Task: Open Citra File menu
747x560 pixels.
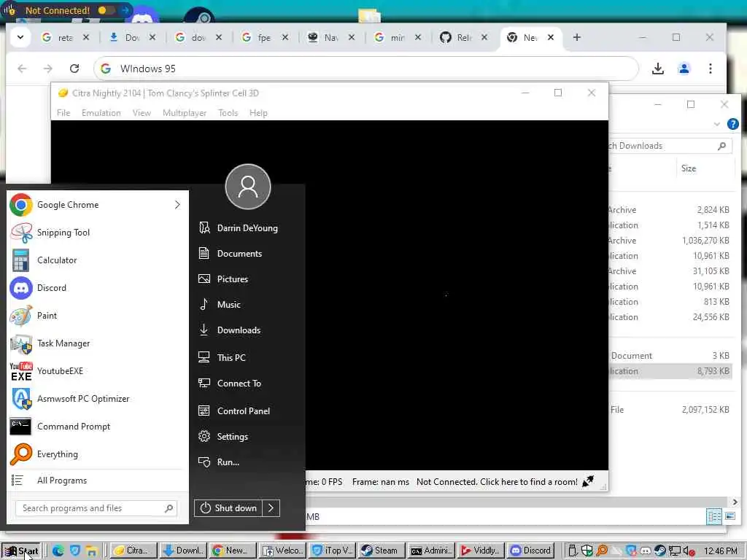Action: 63,113
